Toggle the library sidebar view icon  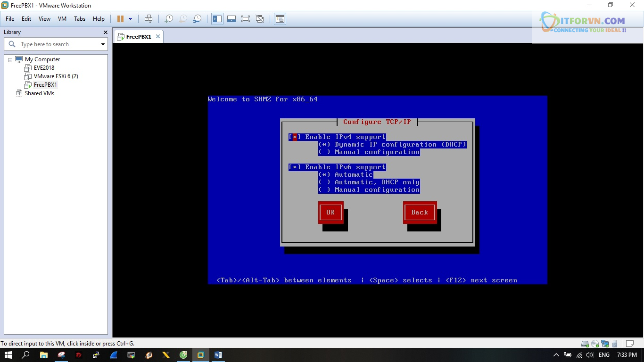pos(217,19)
